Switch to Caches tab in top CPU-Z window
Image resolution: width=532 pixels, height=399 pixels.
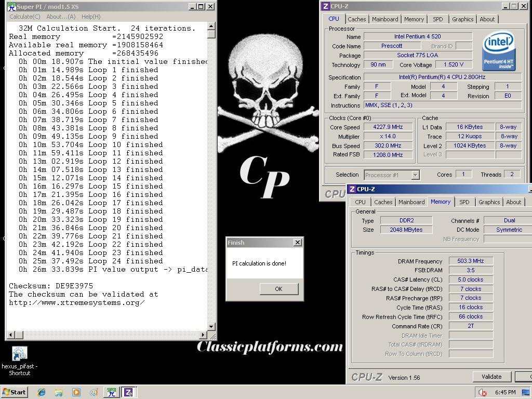(x=356, y=19)
